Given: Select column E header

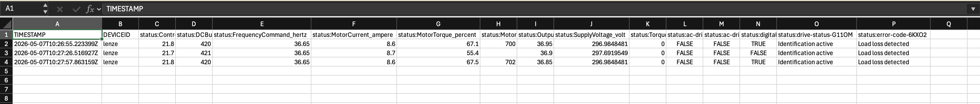Looking at the screenshot, I should click(262, 24).
